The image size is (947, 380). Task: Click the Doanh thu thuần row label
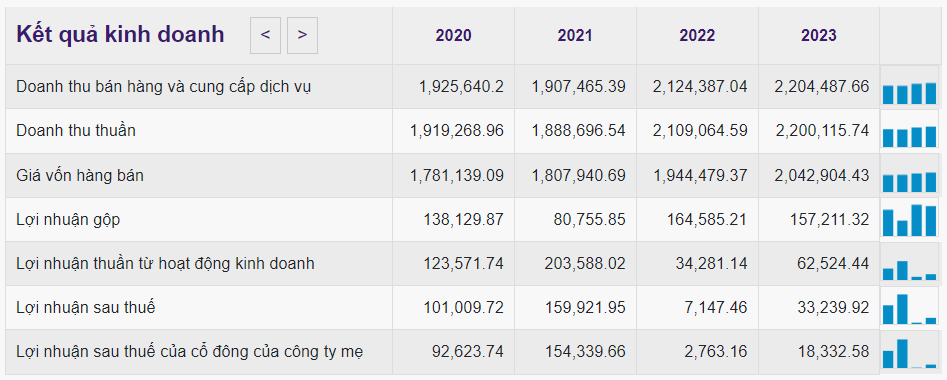pos(76,130)
